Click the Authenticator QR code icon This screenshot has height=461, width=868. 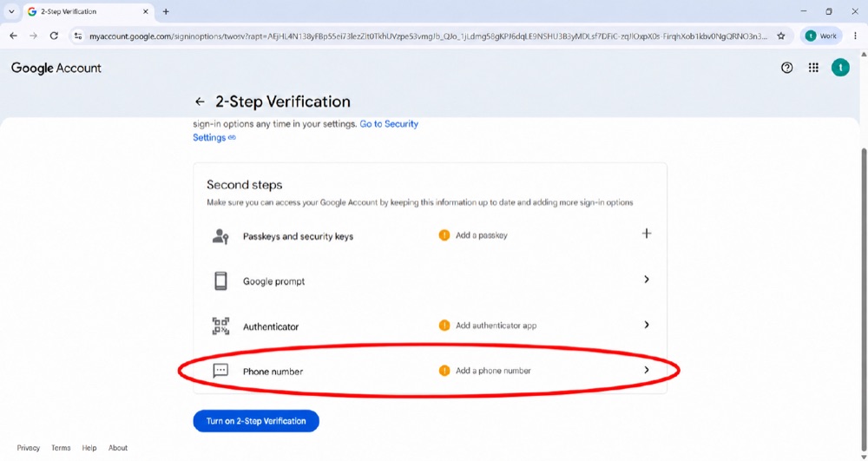tap(220, 326)
